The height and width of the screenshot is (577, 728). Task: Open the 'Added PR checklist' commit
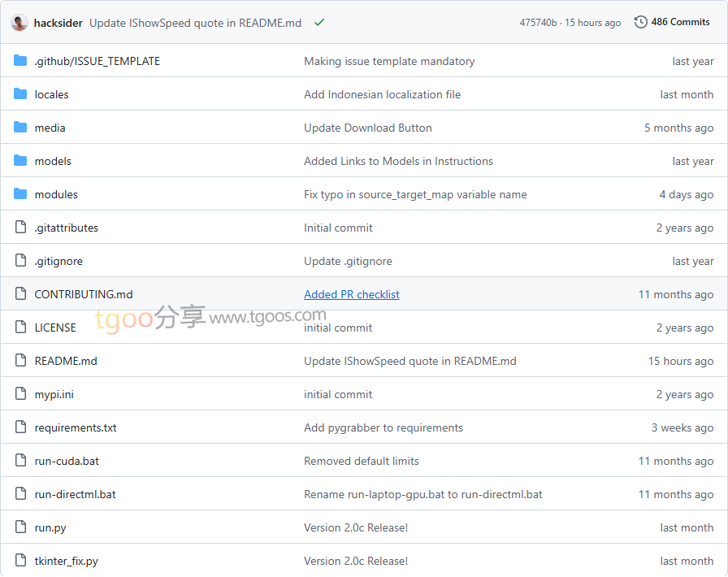351,294
